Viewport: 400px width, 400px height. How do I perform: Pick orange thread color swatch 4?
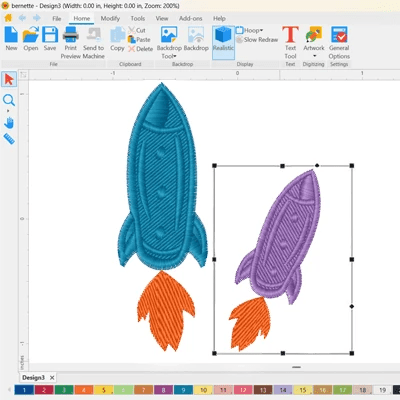(x=84, y=390)
